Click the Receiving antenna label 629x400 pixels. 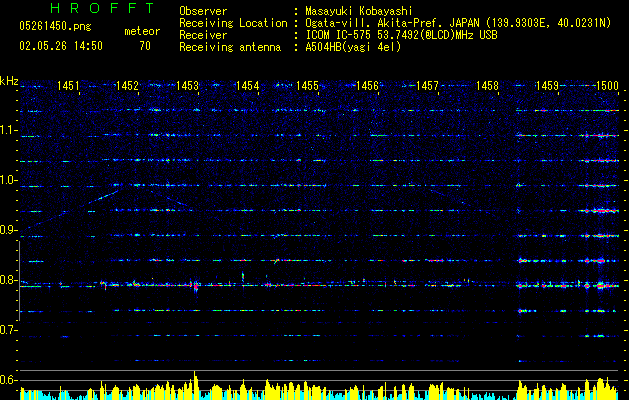click(230, 47)
